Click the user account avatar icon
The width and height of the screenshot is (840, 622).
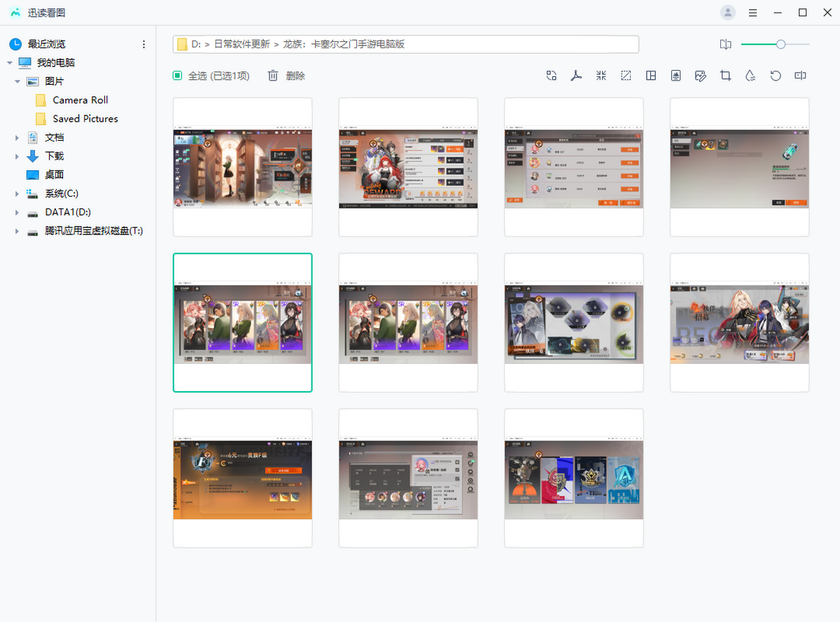pos(728,13)
